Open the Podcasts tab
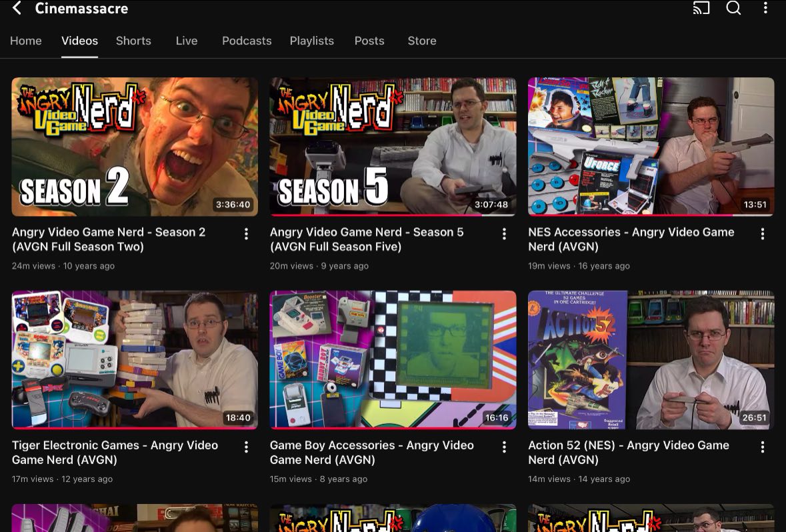Viewport: 786px width, 532px height. (247, 41)
